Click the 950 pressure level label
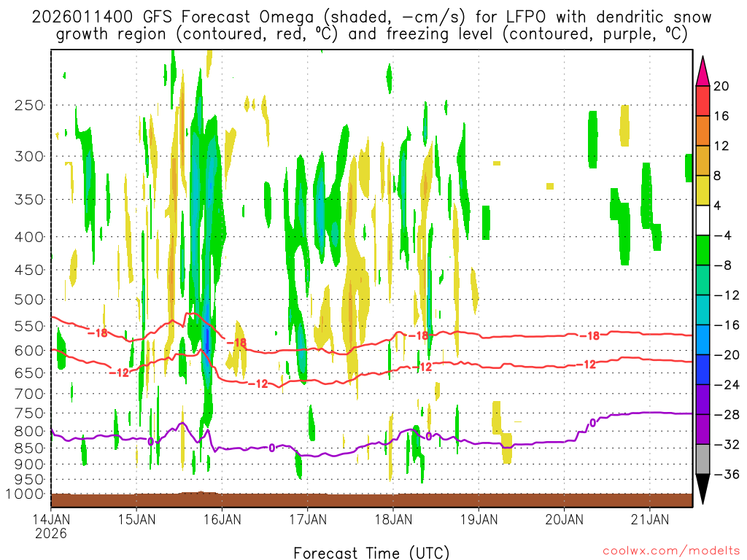This screenshot has width=747, height=560. click(x=29, y=480)
